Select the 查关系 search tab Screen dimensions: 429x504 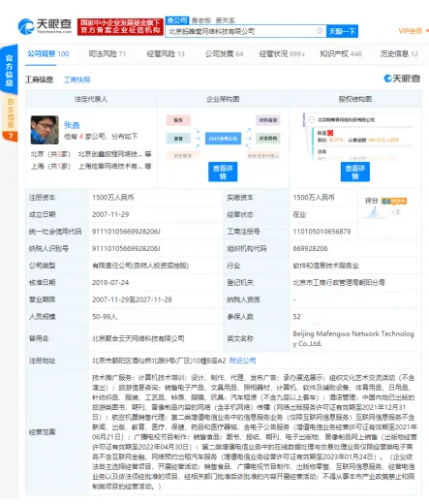226,20
